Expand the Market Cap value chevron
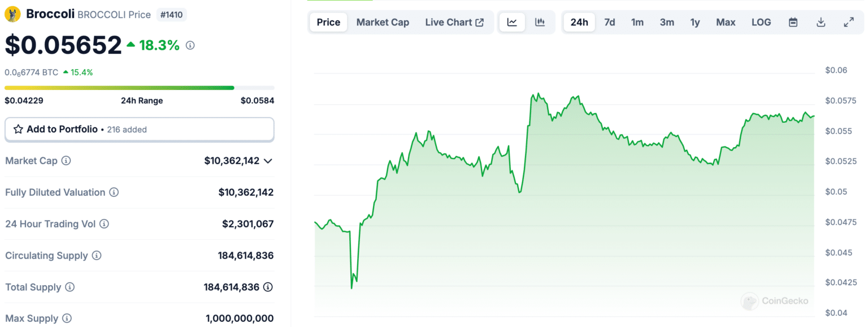868x327 pixels. [268, 161]
